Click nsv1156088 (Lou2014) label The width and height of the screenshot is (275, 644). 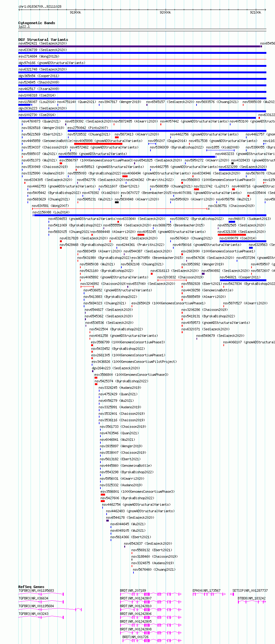tap(51, 212)
